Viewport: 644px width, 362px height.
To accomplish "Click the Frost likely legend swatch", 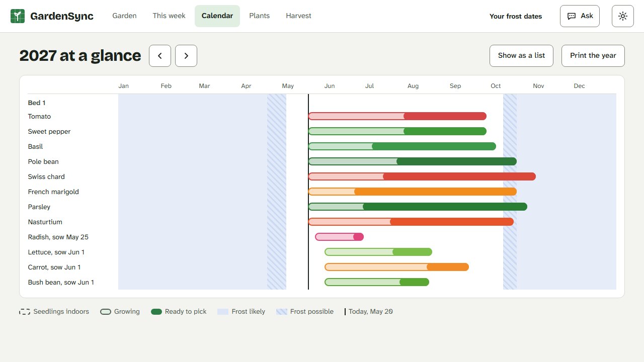I will click(223, 312).
